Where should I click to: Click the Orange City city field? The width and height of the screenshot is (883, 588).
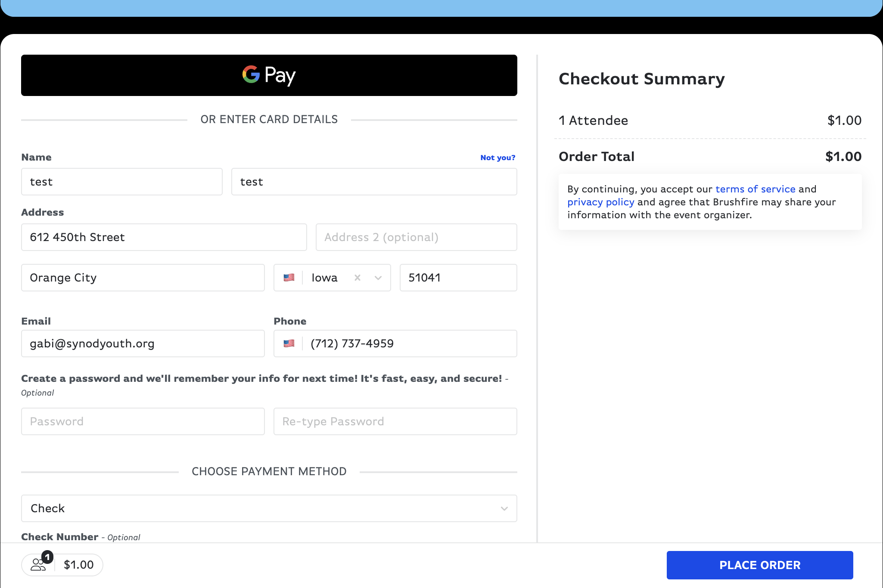coord(143,278)
